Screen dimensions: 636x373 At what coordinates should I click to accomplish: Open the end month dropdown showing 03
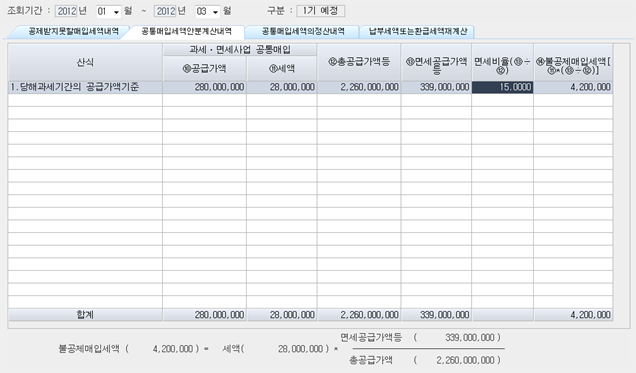(207, 11)
